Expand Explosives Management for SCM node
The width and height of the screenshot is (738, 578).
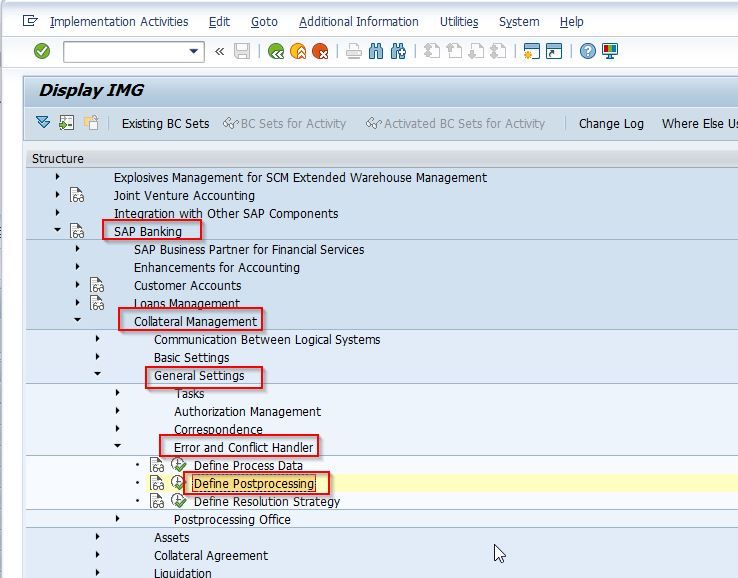pos(57,177)
